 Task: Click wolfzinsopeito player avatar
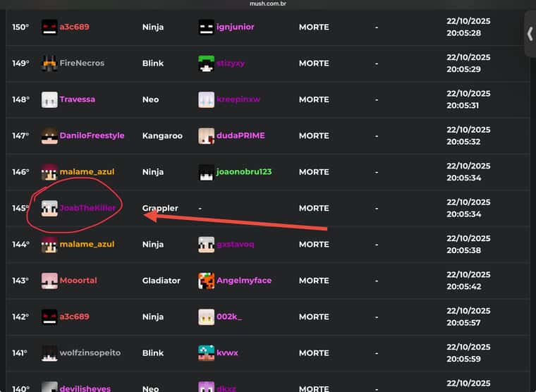point(49,353)
